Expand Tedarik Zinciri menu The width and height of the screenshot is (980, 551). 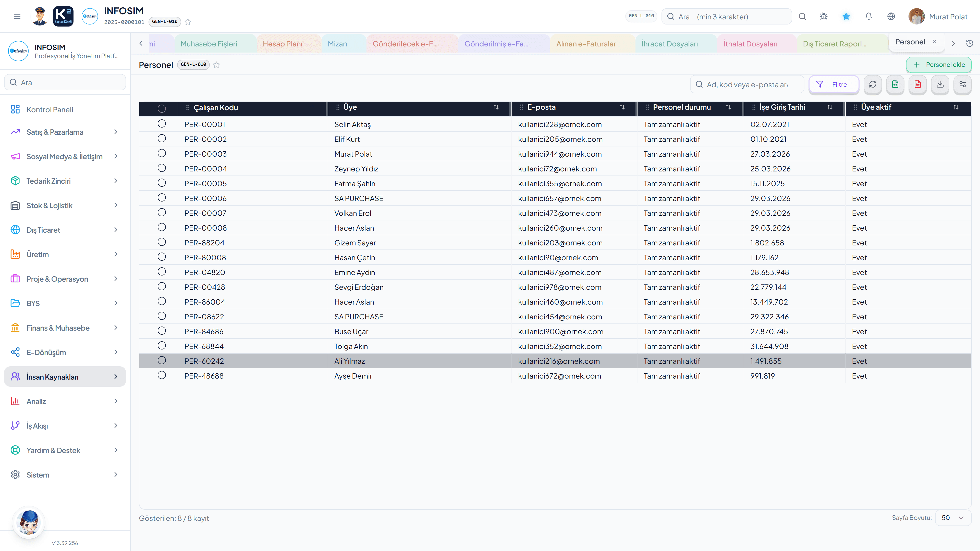pyautogui.click(x=65, y=181)
